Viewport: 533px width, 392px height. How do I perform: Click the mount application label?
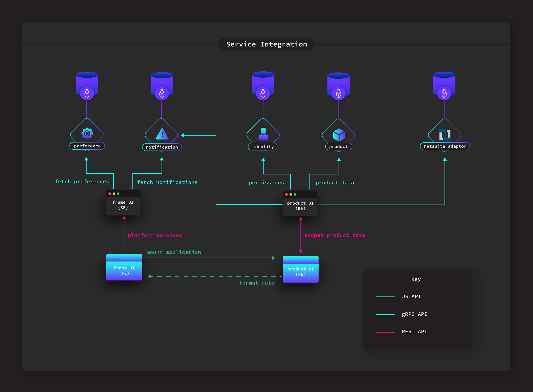point(174,252)
